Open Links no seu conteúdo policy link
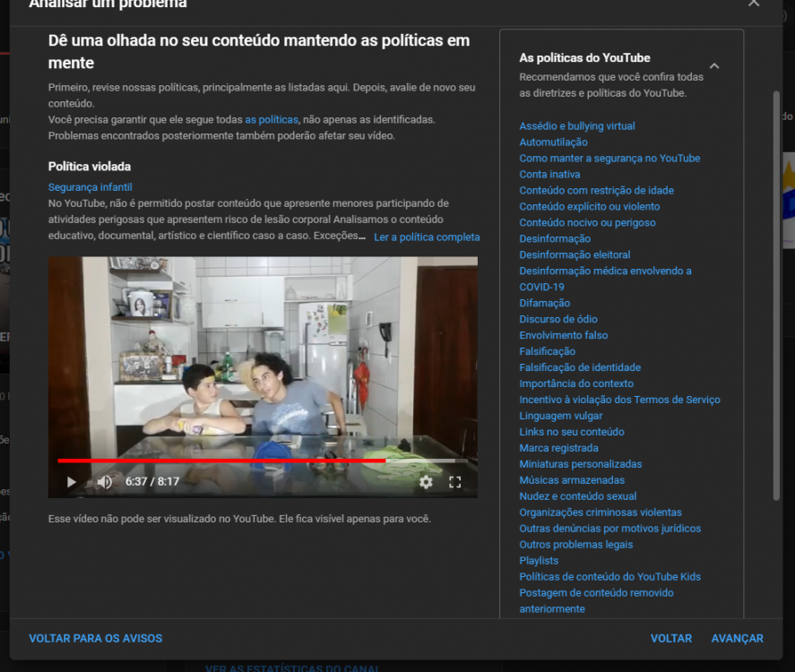This screenshot has height=672, width=795. click(x=572, y=432)
